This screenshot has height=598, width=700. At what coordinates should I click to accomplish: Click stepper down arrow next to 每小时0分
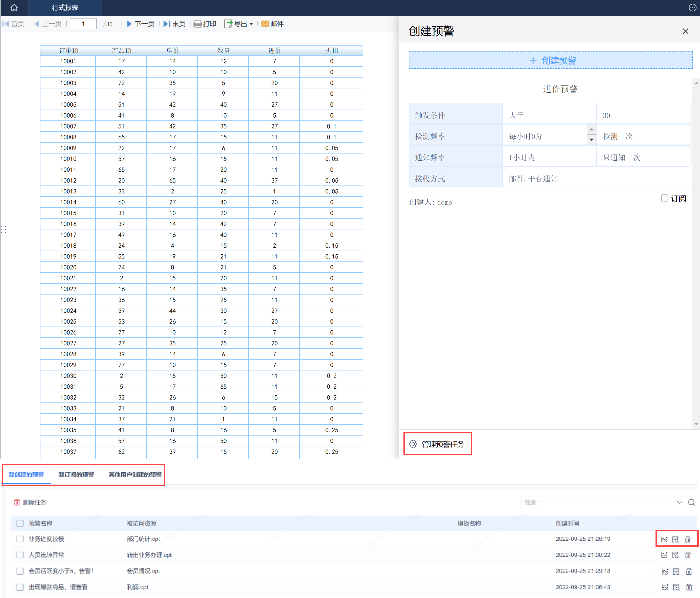click(x=591, y=139)
